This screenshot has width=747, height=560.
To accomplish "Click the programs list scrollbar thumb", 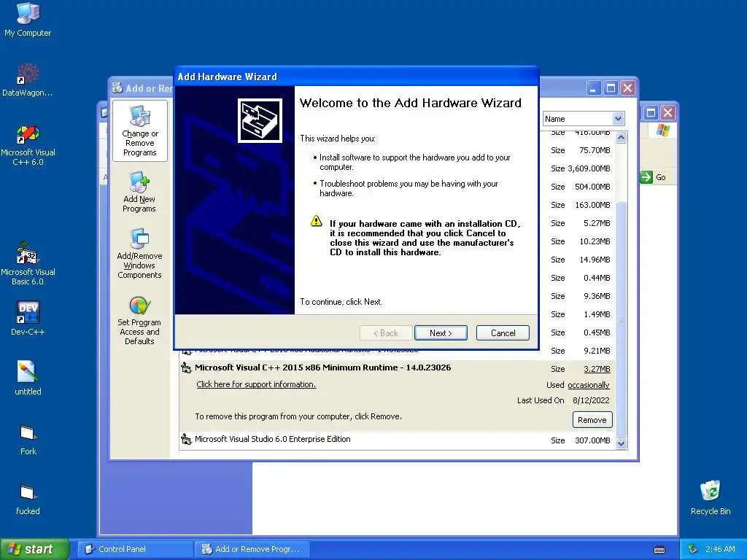I will pyautogui.click(x=622, y=318).
